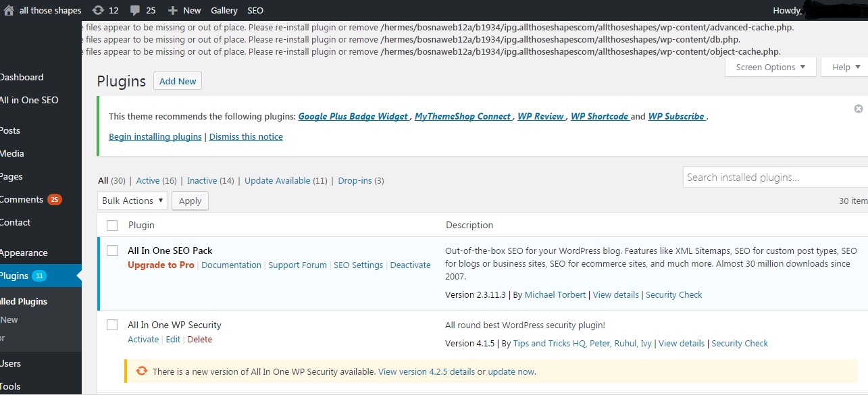
Task: Open Users in the sidebar
Action: [x=11, y=363]
